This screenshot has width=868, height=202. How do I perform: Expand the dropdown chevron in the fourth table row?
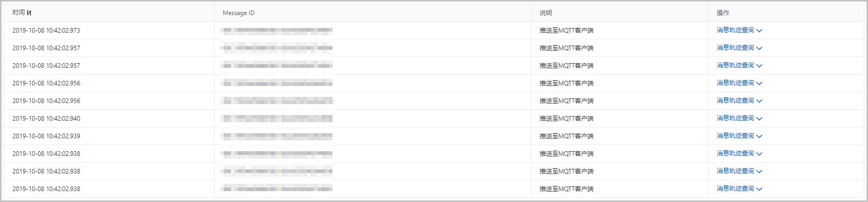pos(759,83)
